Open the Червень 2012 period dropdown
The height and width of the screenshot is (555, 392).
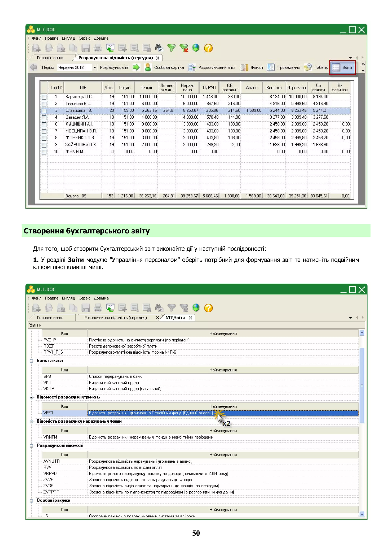point(95,67)
